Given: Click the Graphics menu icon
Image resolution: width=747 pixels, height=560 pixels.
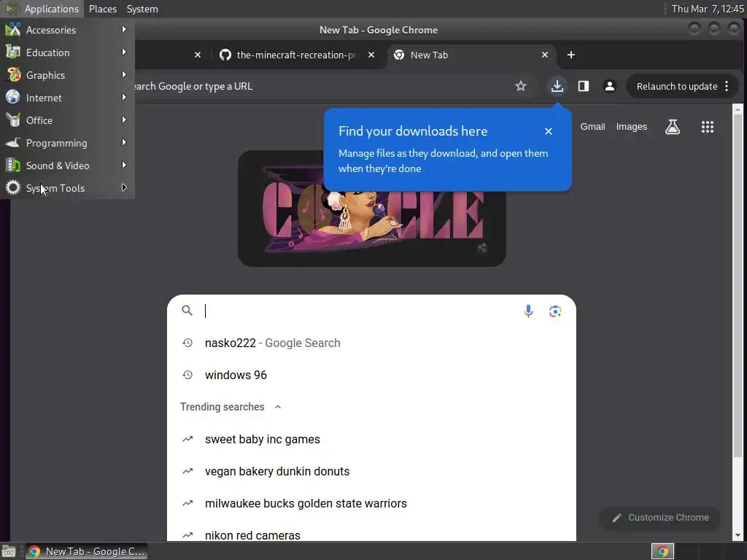Looking at the screenshot, I should tap(13, 74).
